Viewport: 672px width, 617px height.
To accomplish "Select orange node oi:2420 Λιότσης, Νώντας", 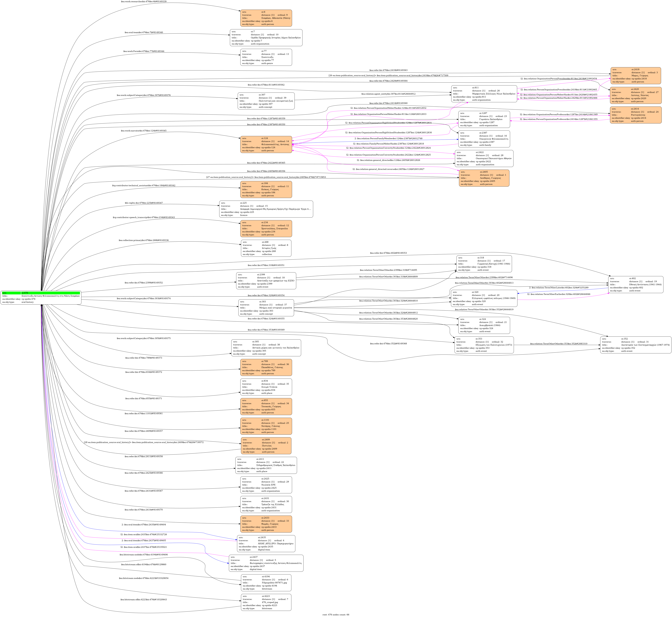I will [x=636, y=95].
